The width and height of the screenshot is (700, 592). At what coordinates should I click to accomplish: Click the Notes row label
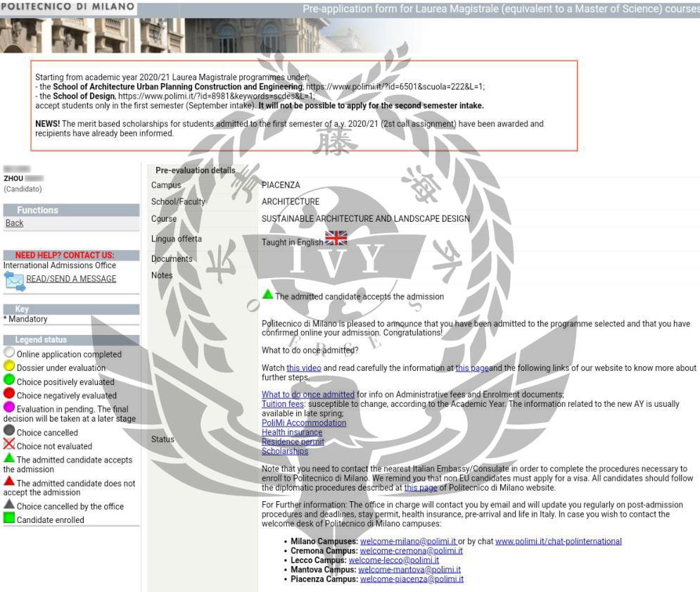pyautogui.click(x=162, y=275)
